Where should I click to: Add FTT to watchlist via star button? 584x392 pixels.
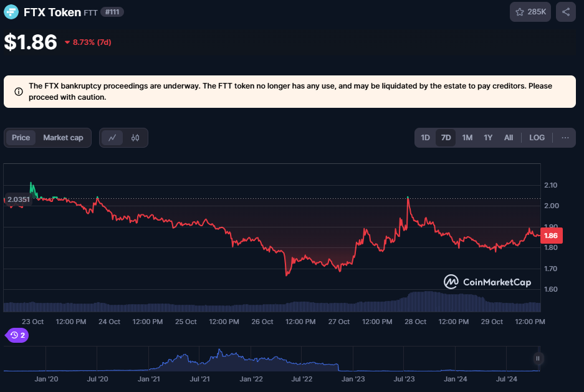530,12
